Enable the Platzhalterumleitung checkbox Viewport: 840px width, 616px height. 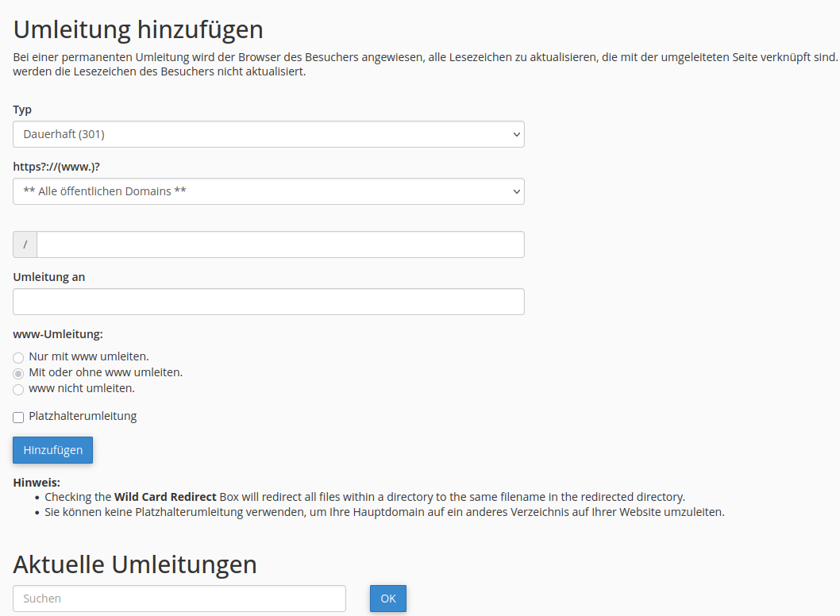click(x=18, y=418)
